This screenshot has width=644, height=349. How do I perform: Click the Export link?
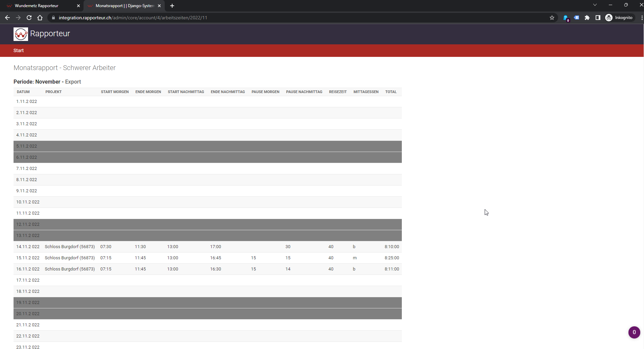point(73,82)
